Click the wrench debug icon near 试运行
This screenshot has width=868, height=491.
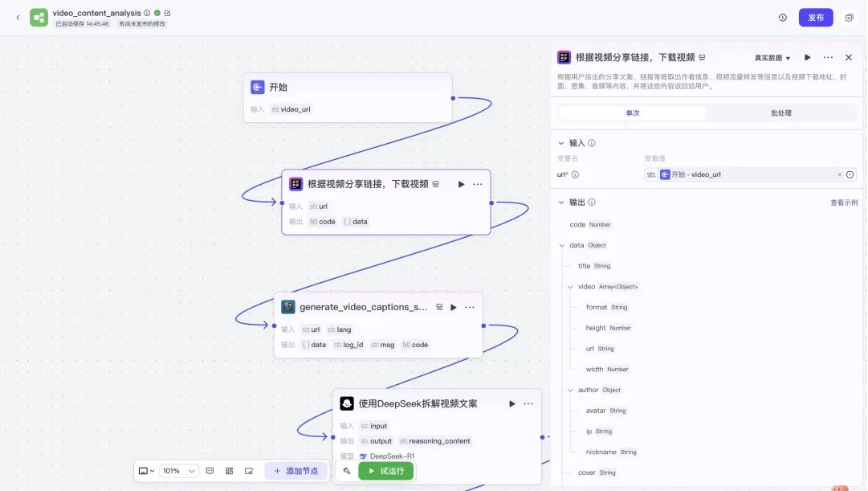tap(347, 471)
